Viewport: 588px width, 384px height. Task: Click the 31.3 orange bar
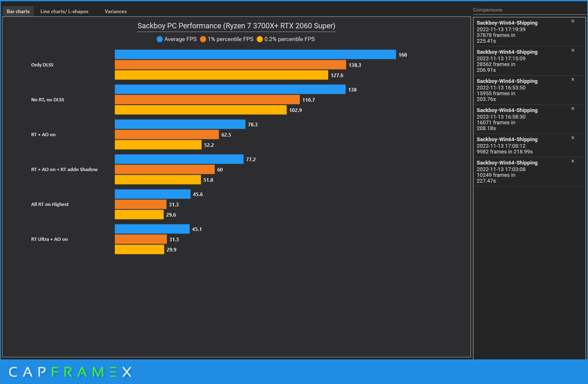click(141, 204)
